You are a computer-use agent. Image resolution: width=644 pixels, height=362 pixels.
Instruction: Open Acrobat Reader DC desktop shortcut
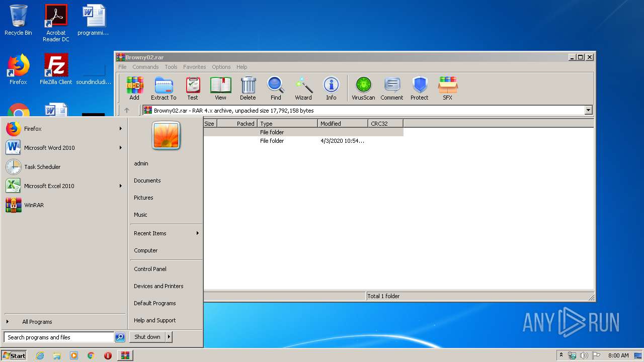tap(56, 23)
